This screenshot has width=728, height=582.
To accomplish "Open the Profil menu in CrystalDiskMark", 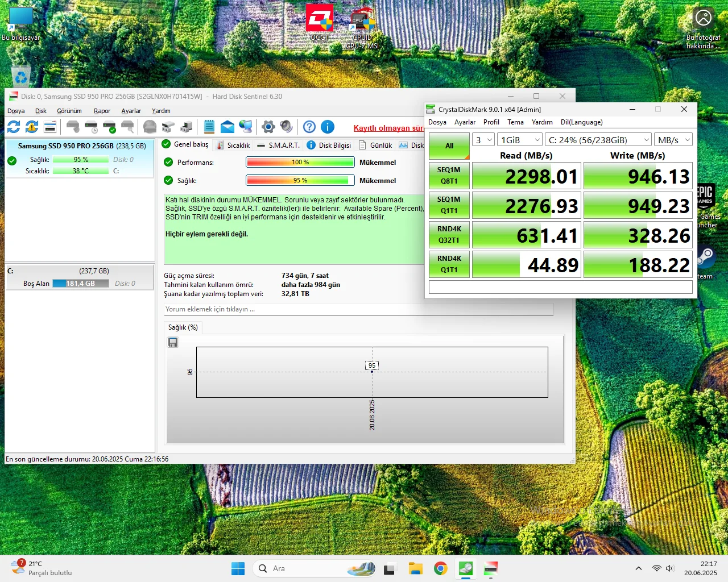I will click(x=491, y=122).
